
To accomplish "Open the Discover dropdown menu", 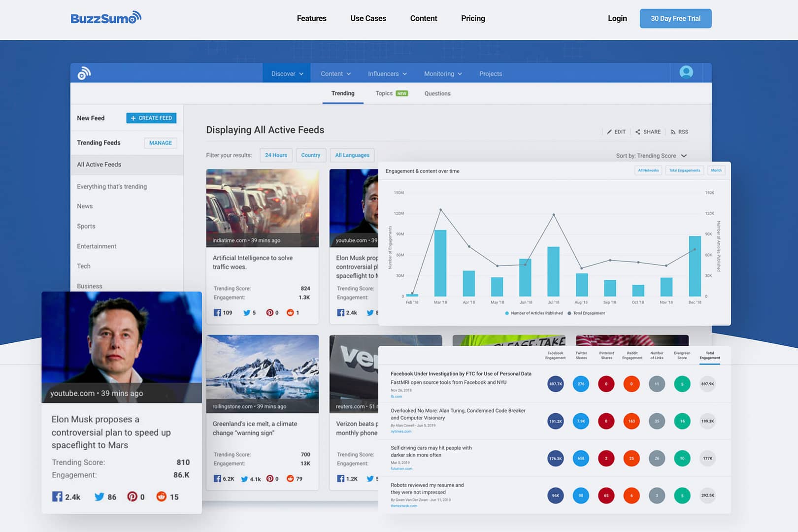I will point(287,73).
